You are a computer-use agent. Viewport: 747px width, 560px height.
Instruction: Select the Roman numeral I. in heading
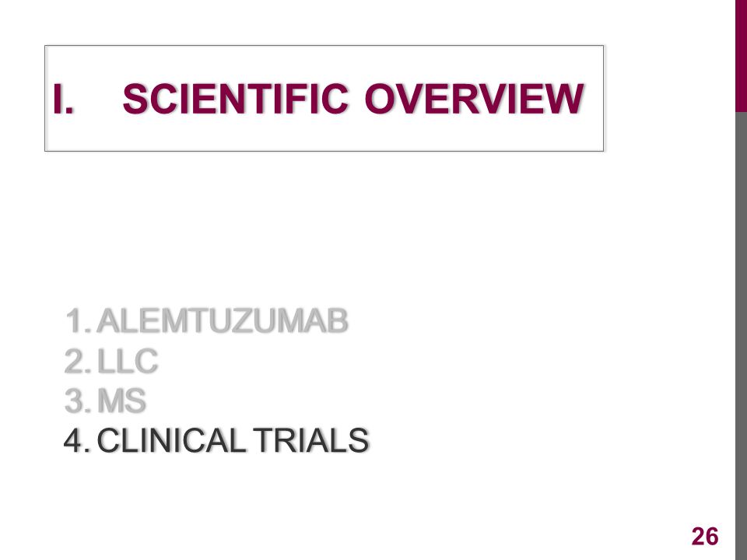coord(63,99)
